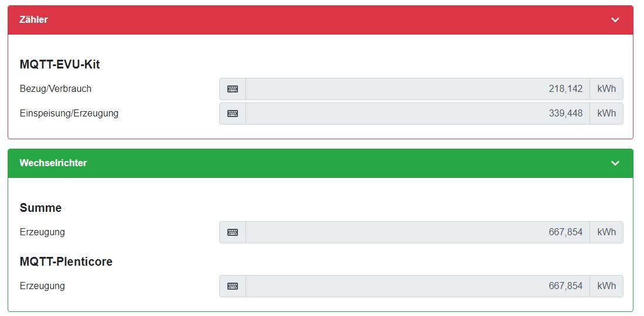Click the kWh unit next to 339,448

(x=606, y=114)
